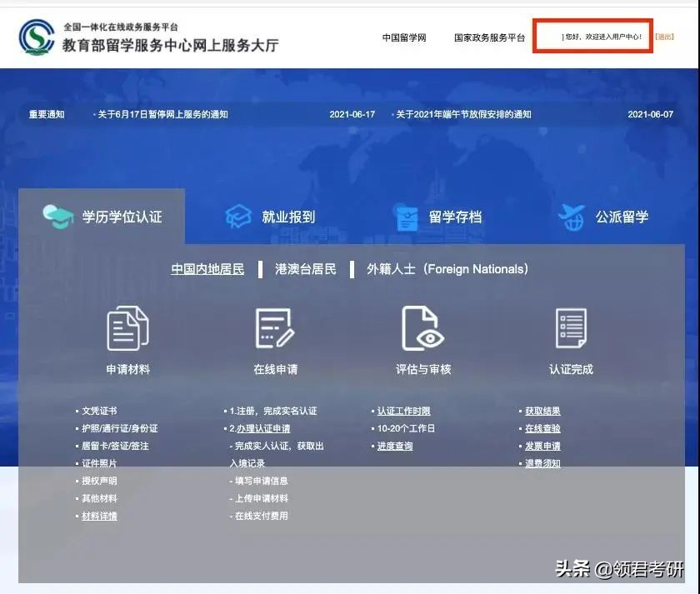Viewport: 700px width, 594px height.
Task: Switch to the 中国内地居民 tab
Action: [x=207, y=268]
